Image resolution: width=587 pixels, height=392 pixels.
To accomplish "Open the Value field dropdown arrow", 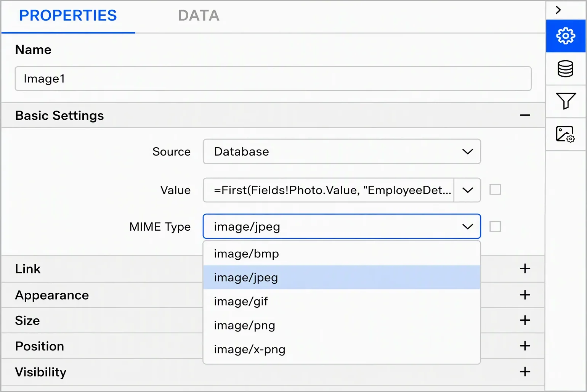I will pyautogui.click(x=468, y=190).
